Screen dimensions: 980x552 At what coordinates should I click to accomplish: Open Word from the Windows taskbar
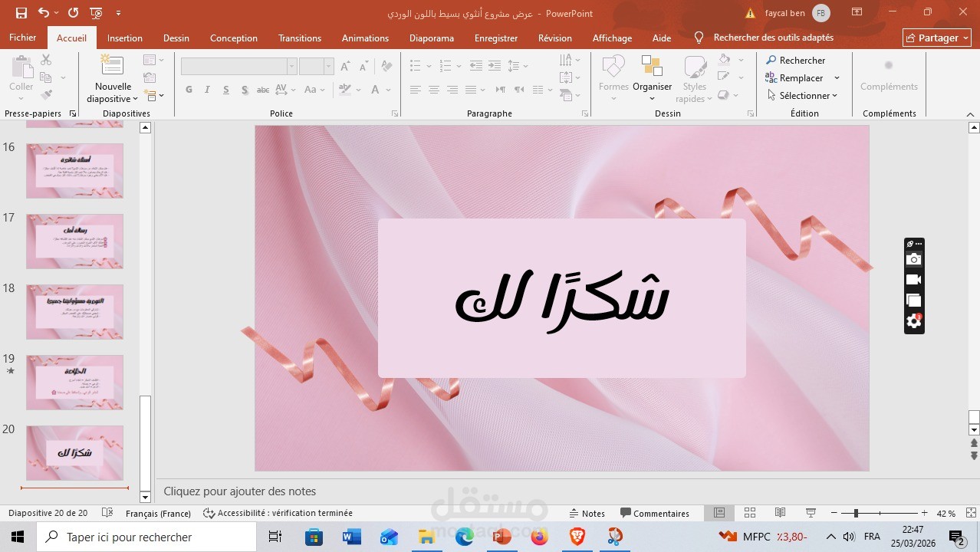click(351, 537)
